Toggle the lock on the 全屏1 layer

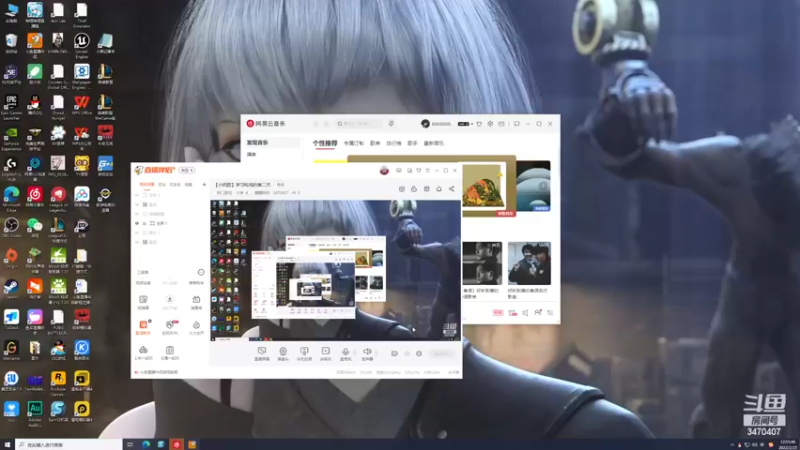[145, 223]
